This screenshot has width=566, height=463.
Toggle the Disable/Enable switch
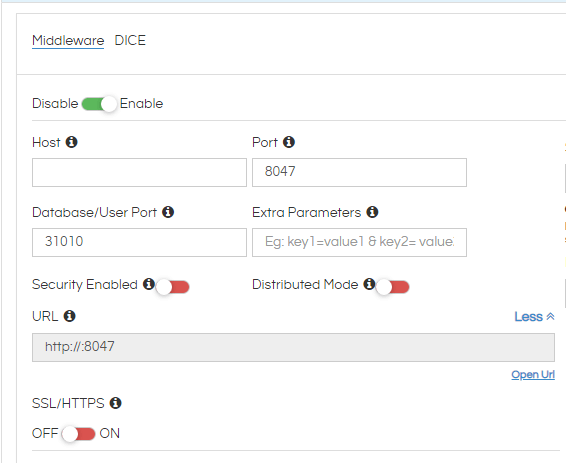pyautogui.click(x=99, y=104)
